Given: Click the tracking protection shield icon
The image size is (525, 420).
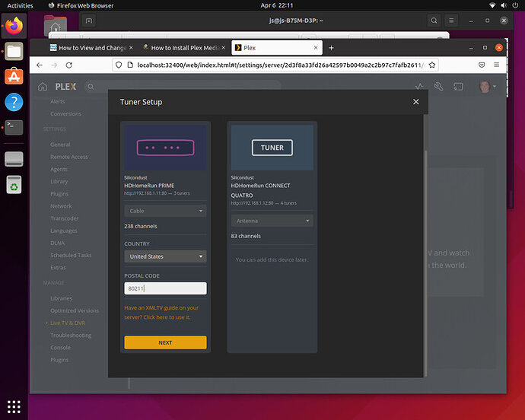Looking at the screenshot, I should click(x=119, y=65).
